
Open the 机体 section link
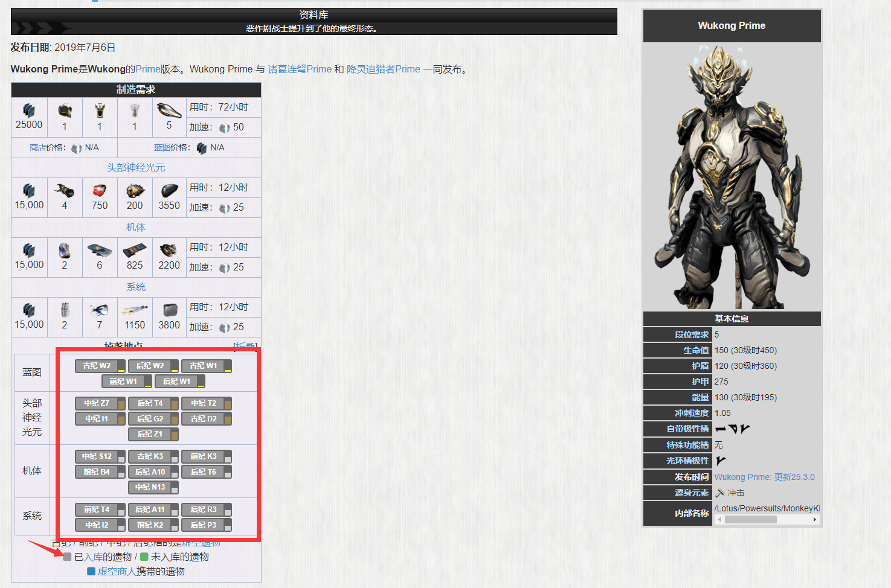coord(136,228)
